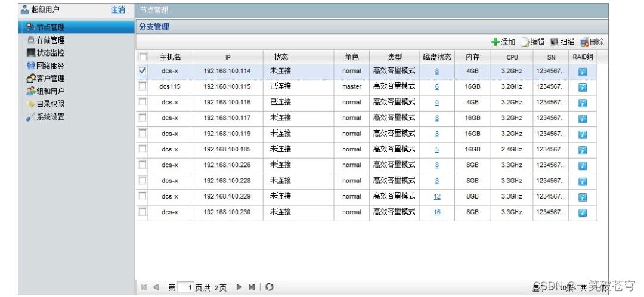
Task: Open 节点管理 in the sidebar
Action: 76,27
